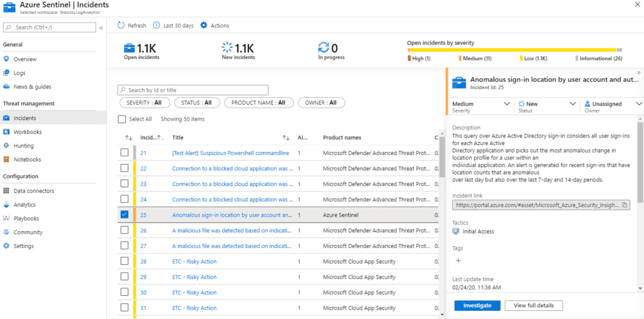This screenshot has height=319, width=644.
Task: Click the Analytics flask icon
Action: 6,205
